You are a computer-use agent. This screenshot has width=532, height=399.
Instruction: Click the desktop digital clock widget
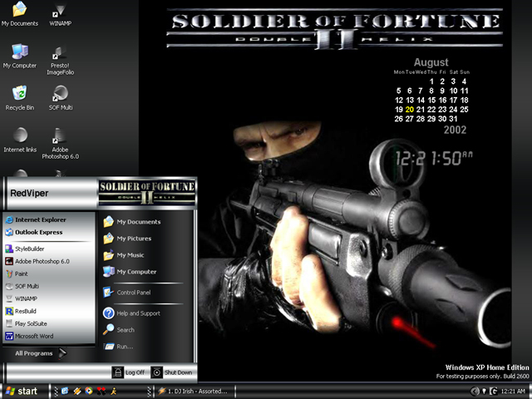[434, 159]
